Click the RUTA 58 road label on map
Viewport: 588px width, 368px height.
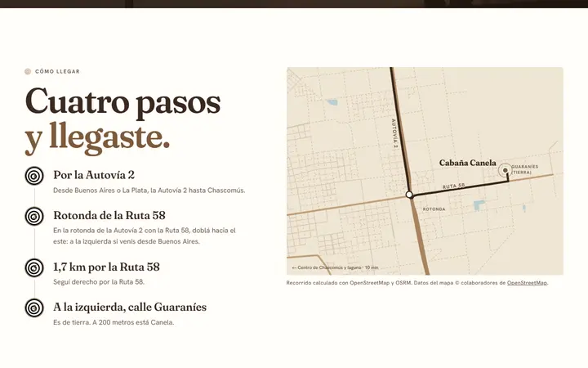point(454,186)
